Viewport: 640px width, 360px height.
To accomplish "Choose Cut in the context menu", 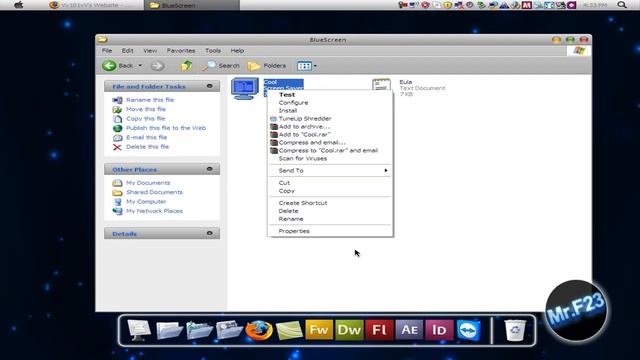I will 330,183.
